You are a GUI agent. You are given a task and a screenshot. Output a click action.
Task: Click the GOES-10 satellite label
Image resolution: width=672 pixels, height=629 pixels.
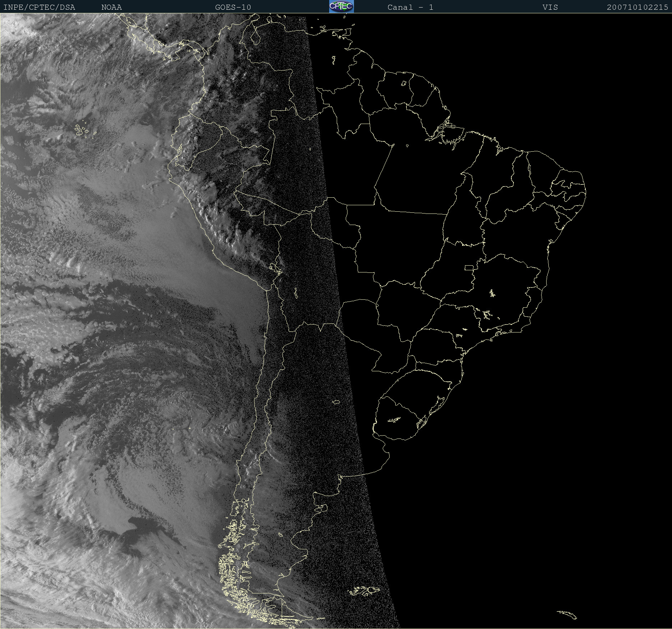pos(233,7)
